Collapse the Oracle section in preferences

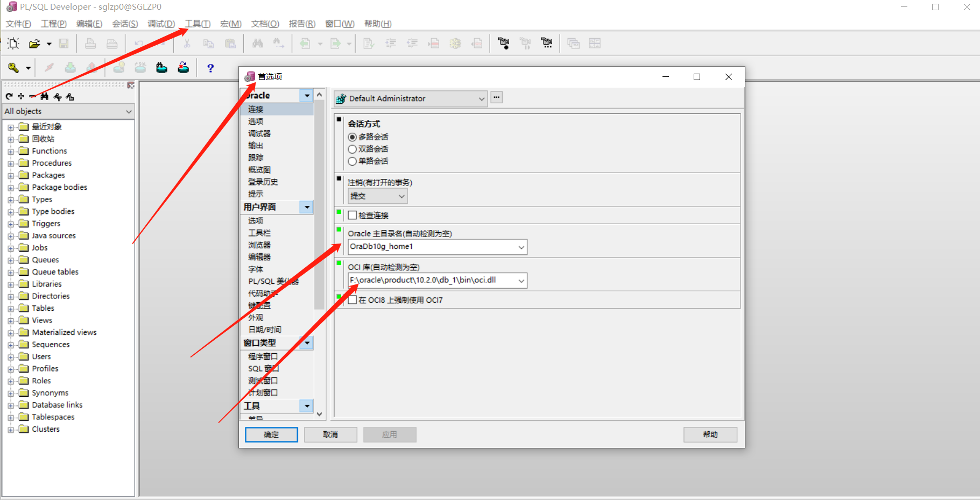(307, 95)
